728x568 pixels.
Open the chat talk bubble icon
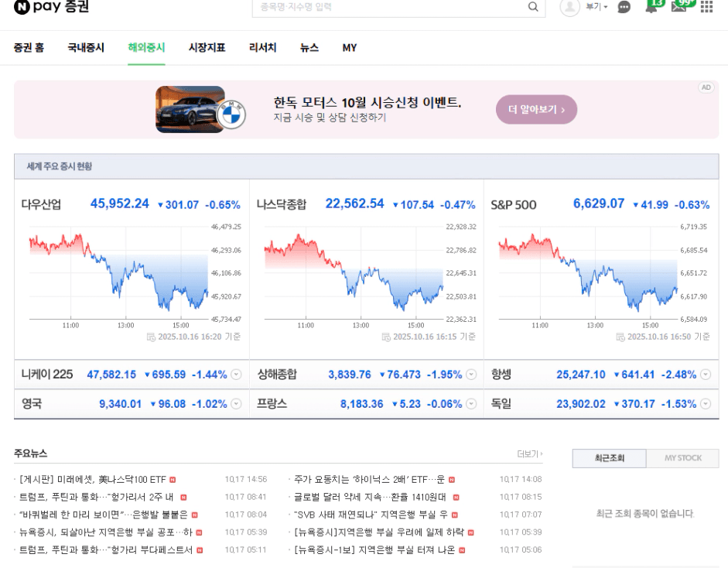pyautogui.click(x=624, y=7)
